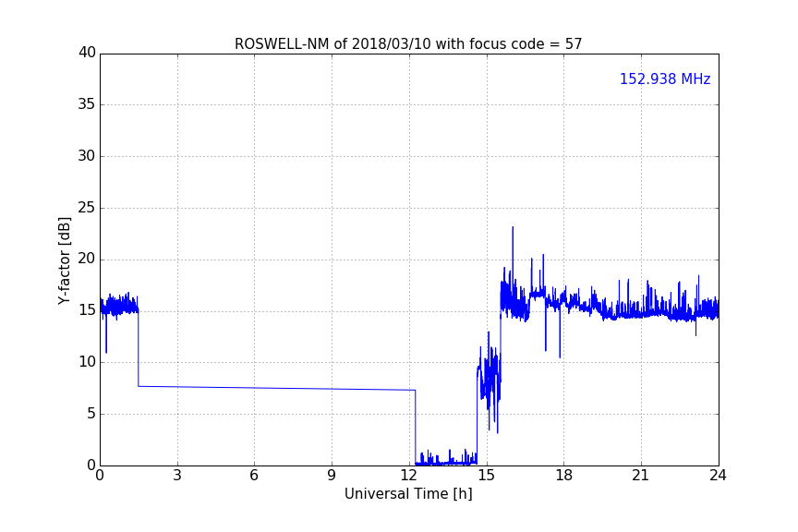Click the y-axis tick label '40'
The width and height of the screenshot is (798, 532).
pyautogui.click(x=87, y=53)
